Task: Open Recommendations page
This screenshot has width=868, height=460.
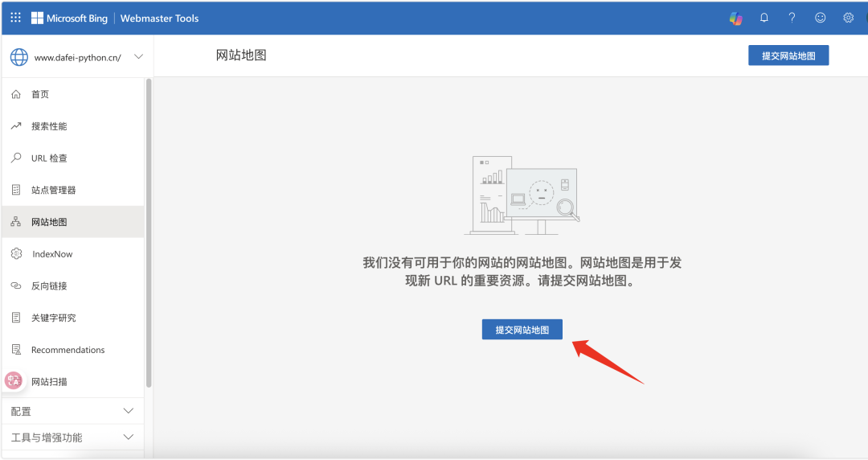Action: click(73, 350)
